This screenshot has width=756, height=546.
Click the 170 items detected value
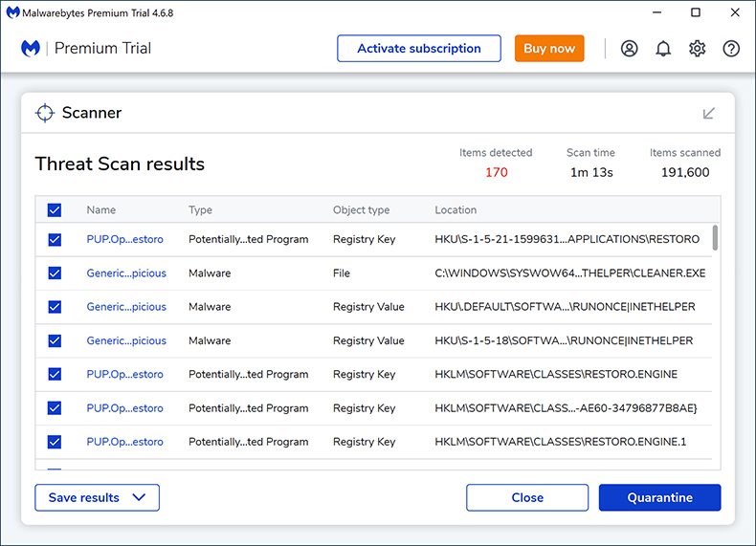tap(496, 172)
